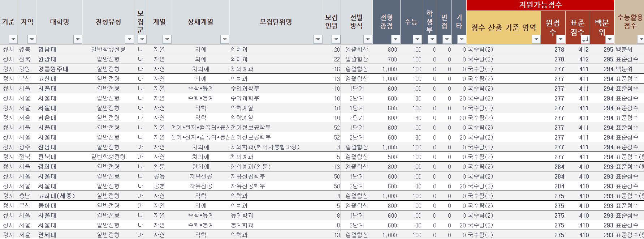Open the 선발방식 column filter dropdown

click(368, 39)
